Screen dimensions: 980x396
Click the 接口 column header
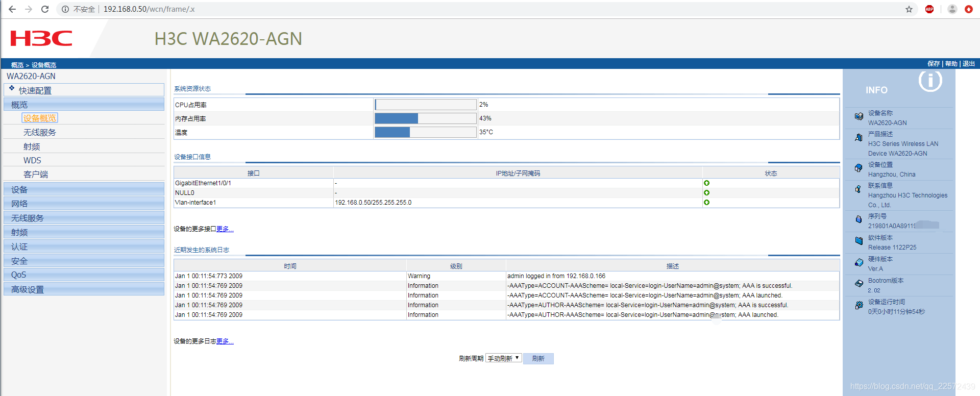pyautogui.click(x=254, y=174)
